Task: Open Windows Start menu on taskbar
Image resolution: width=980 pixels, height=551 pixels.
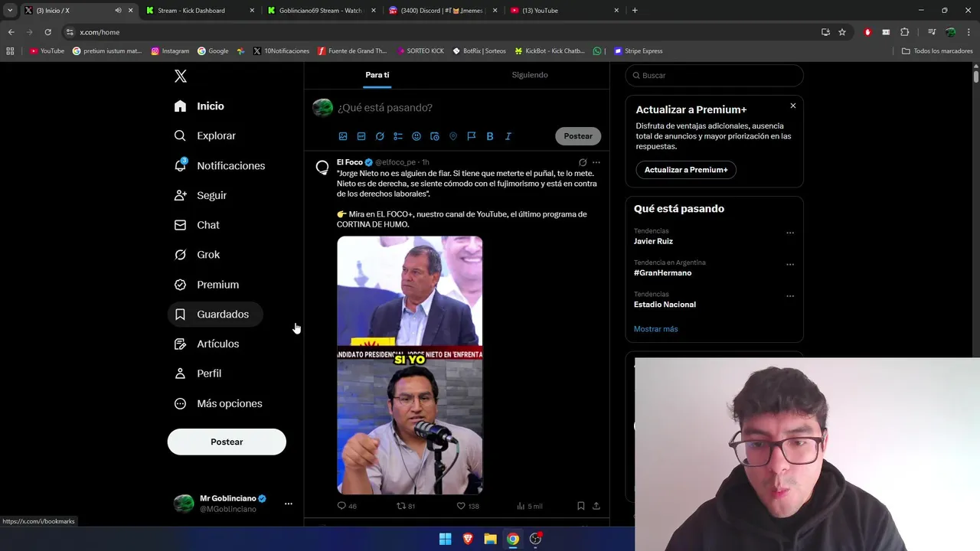Action: pyautogui.click(x=445, y=539)
